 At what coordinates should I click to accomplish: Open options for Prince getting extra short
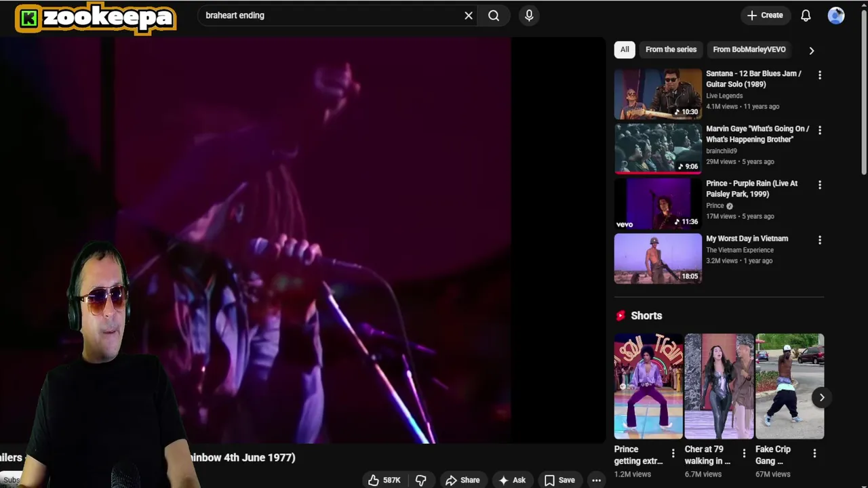coord(673,453)
